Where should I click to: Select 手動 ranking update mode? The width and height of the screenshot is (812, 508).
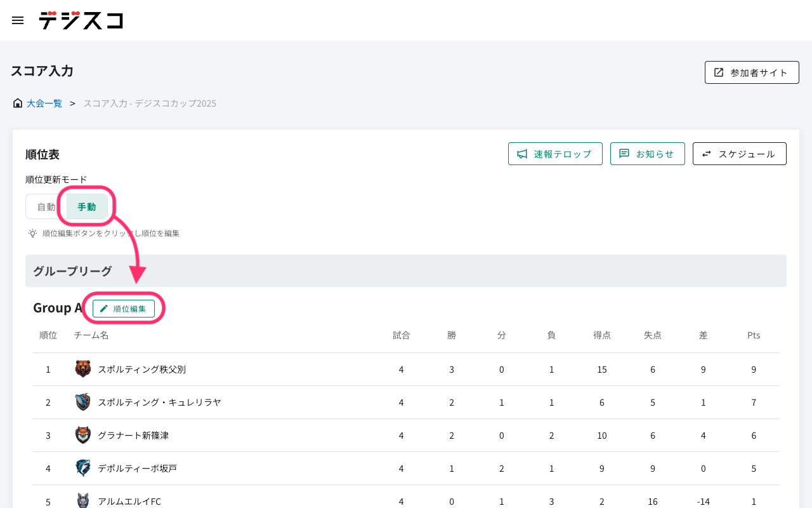(87, 206)
